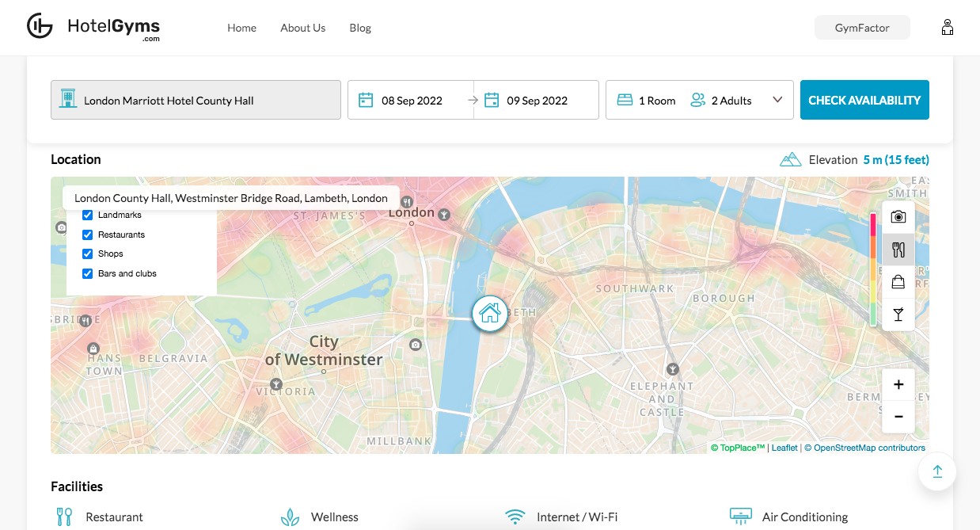Uncheck the Shops checkbox
This screenshot has width=980, height=530.
(x=88, y=254)
